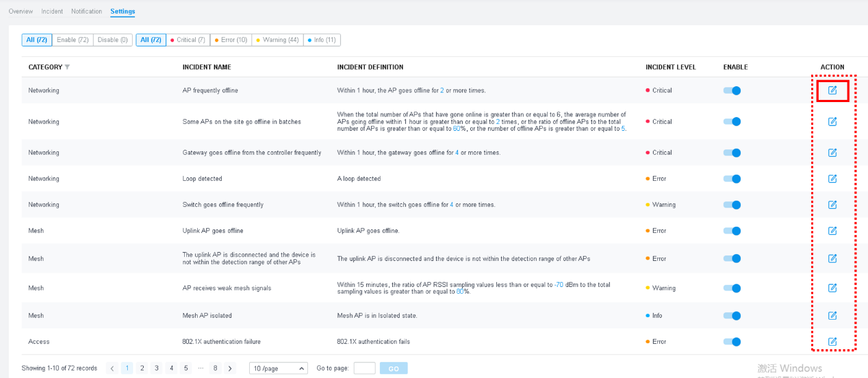Open the '10 /page' page size dropdown

click(x=279, y=368)
